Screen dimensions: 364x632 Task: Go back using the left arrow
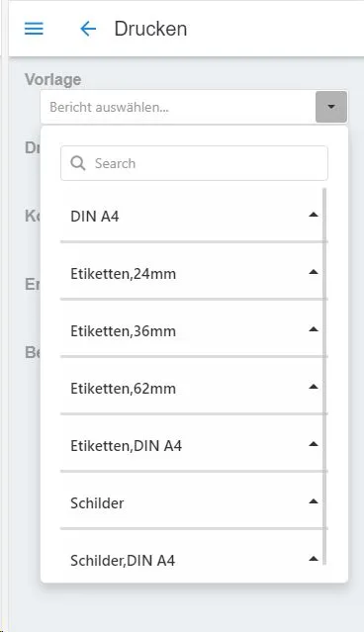(x=88, y=29)
